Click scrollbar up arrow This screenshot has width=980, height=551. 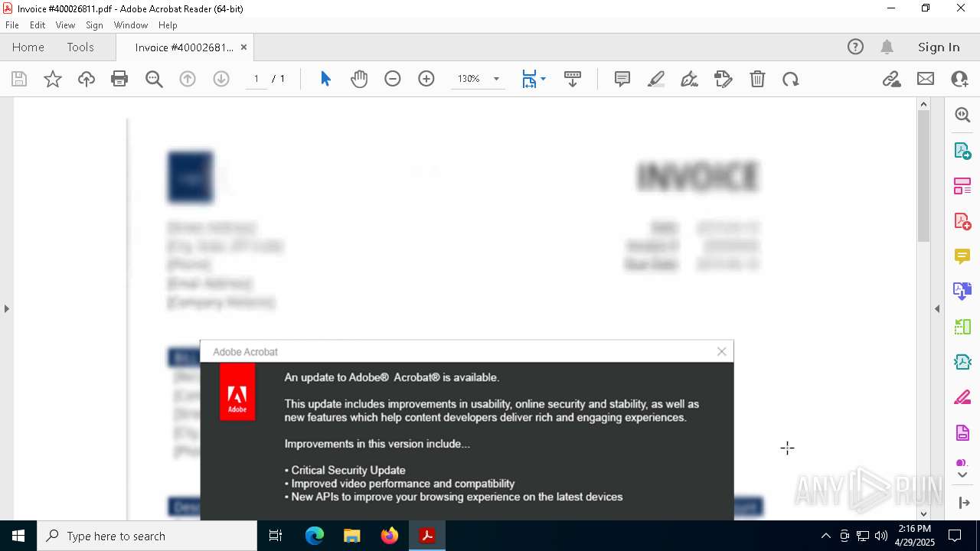point(923,104)
